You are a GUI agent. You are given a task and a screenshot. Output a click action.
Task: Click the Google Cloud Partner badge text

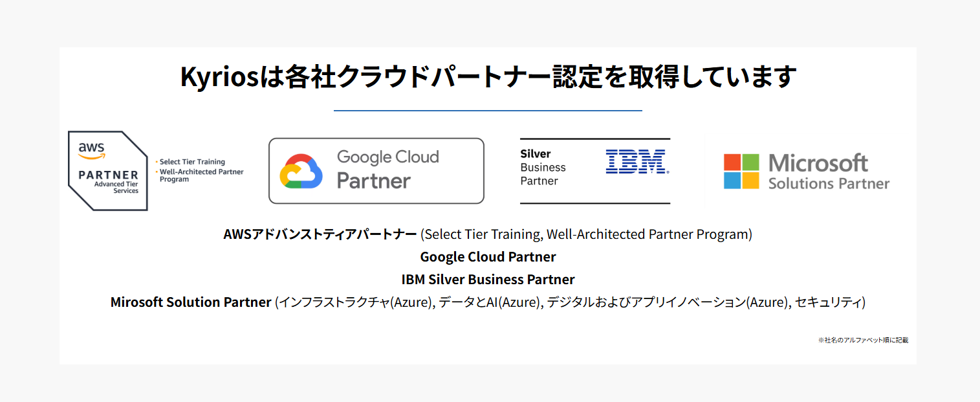[x=387, y=169]
